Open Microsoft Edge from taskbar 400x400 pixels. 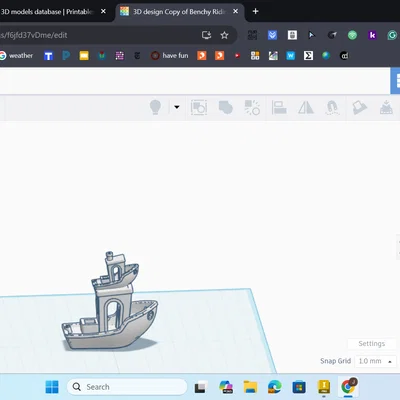[x=275, y=387]
